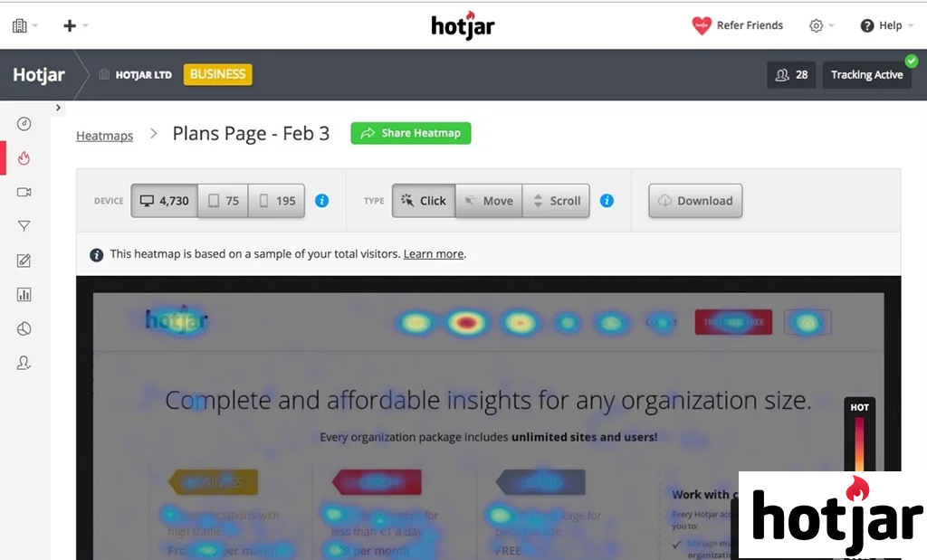Switch to mobile device view with 195

pyautogui.click(x=277, y=201)
